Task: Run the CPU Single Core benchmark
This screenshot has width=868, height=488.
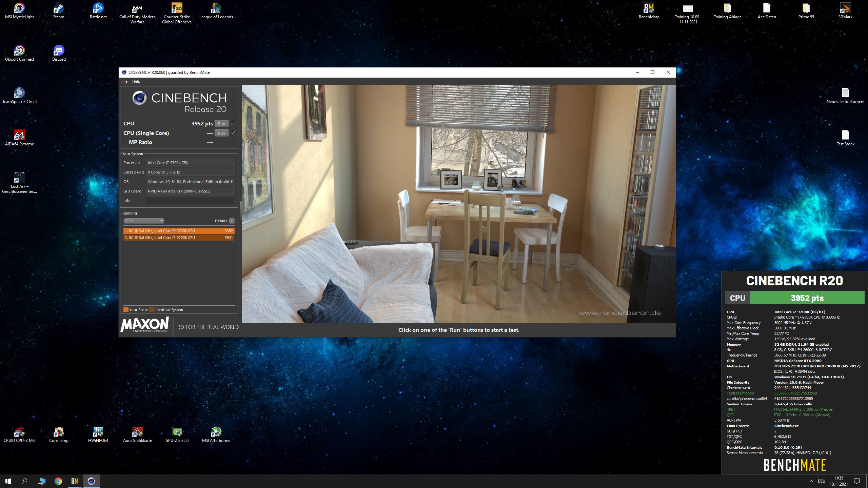Action: (x=221, y=133)
